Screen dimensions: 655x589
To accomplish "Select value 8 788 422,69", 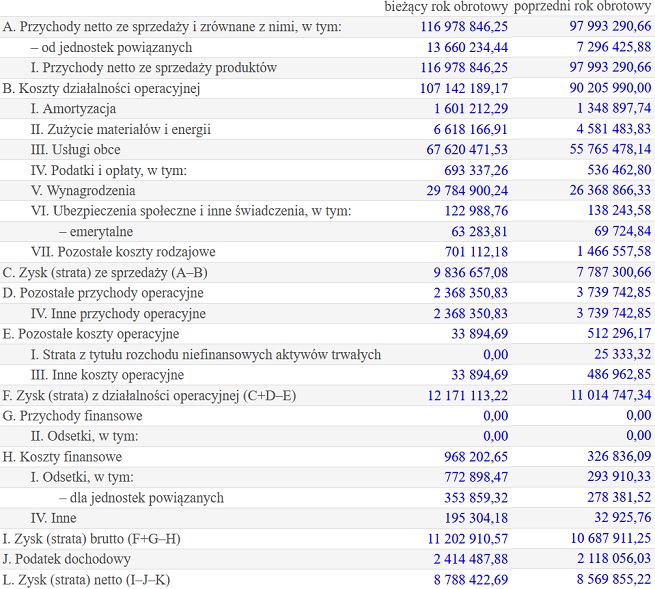I will tap(470, 579).
